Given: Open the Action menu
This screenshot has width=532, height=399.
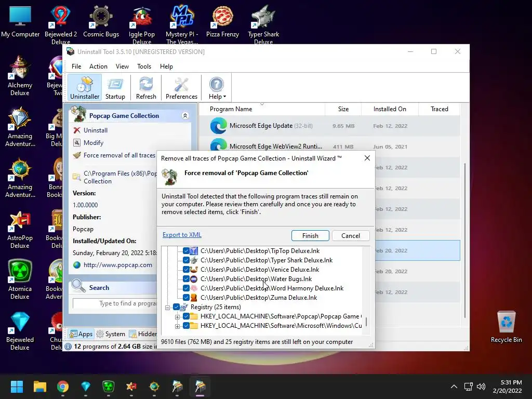Looking at the screenshot, I should 98,66.
